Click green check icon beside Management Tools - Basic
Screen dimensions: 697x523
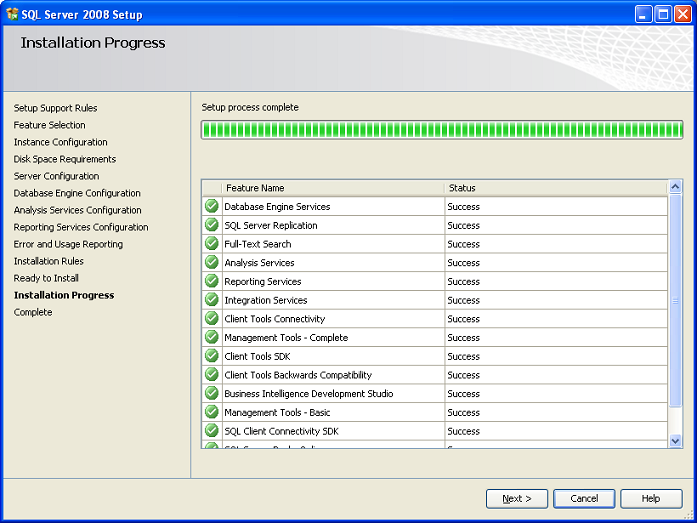click(x=212, y=412)
